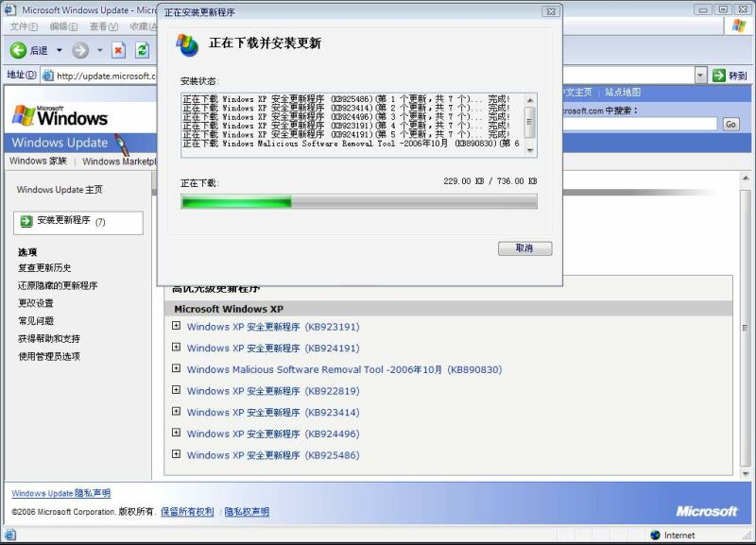This screenshot has height=545, width=756.
Task: Open 复查更新历史 link
Action: pos(44,268)
